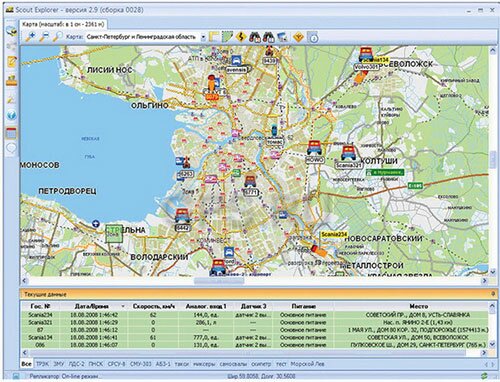The image size is (500, 382).
Task: Sort by Аналог. вход 1 column header
Action: tap(206, 306)
